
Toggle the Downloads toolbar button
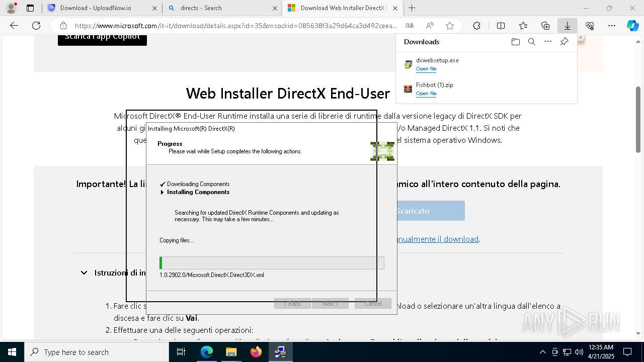[567, 26]
